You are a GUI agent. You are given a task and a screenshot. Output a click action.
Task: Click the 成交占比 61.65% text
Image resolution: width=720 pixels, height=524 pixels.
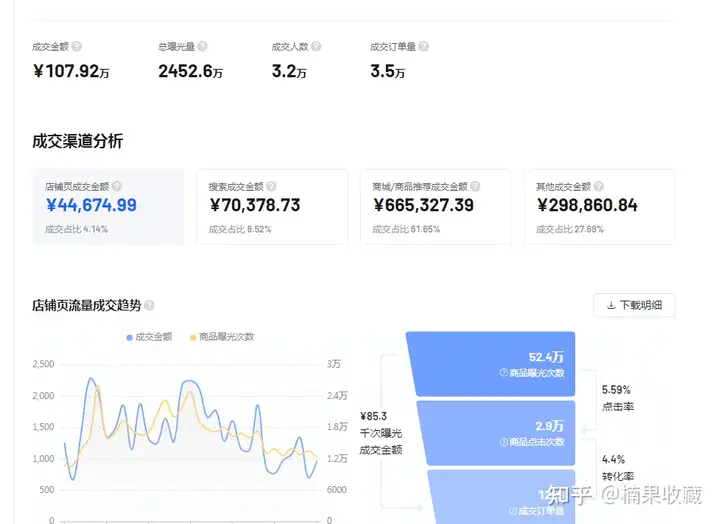point(406,229)
